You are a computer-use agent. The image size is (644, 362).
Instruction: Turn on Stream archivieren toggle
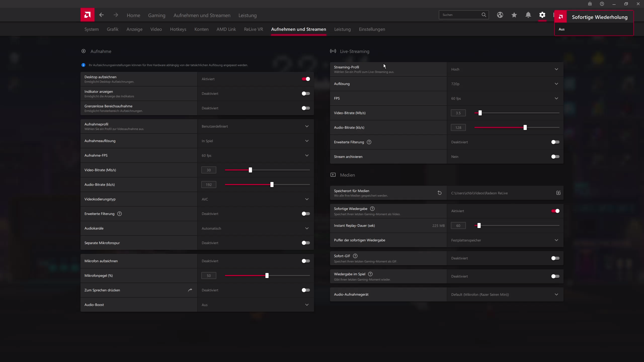555,157
